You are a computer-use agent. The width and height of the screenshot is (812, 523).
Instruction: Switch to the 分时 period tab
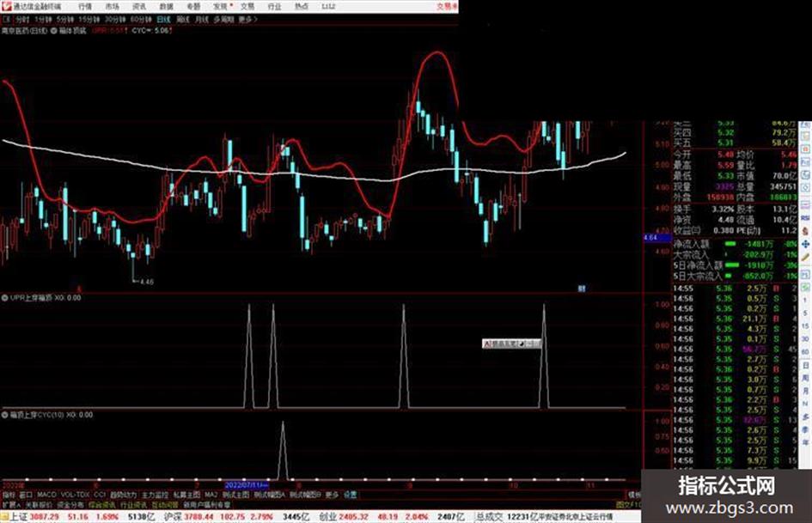point(21,19)
